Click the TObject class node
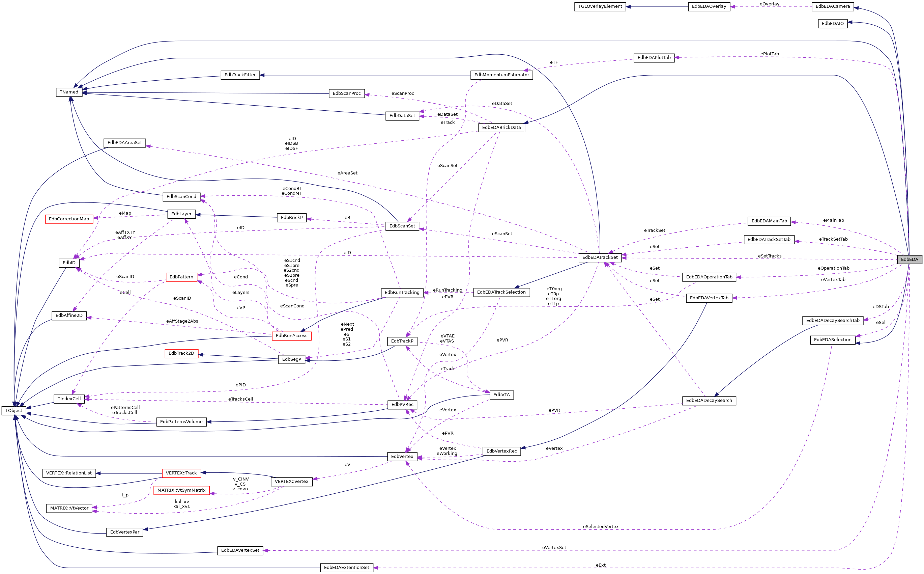 14,411
